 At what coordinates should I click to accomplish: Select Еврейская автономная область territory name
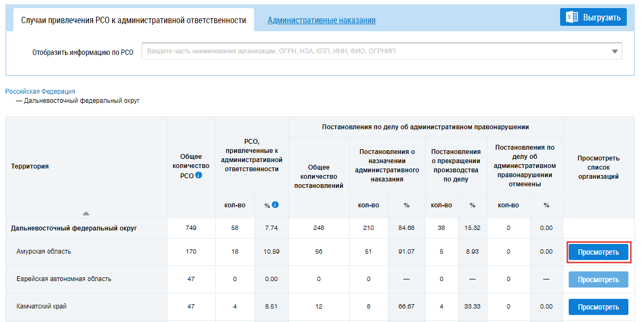64,279
